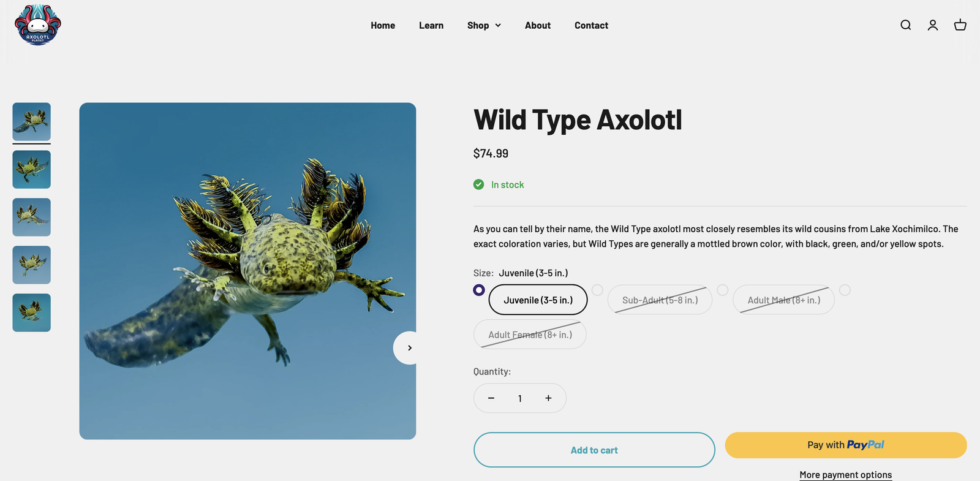This screenshot has height=481, width=980.
Task: Go to the About page
Action: (x=537, y=25)
